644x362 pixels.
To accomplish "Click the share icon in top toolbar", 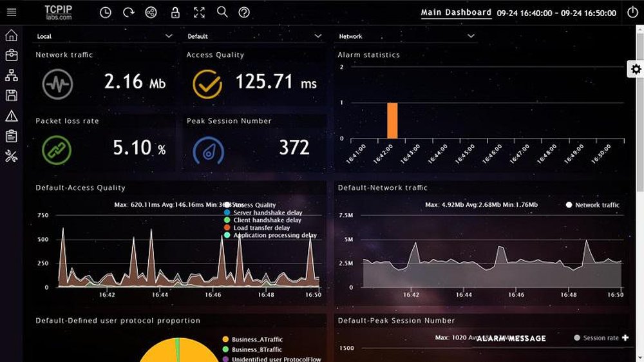I will [151, 12].
